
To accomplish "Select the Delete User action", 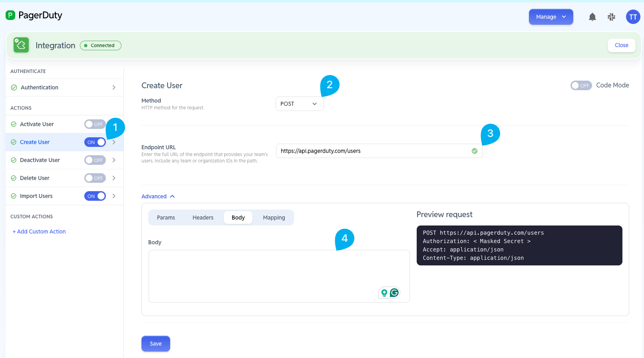I will point(35,178).
